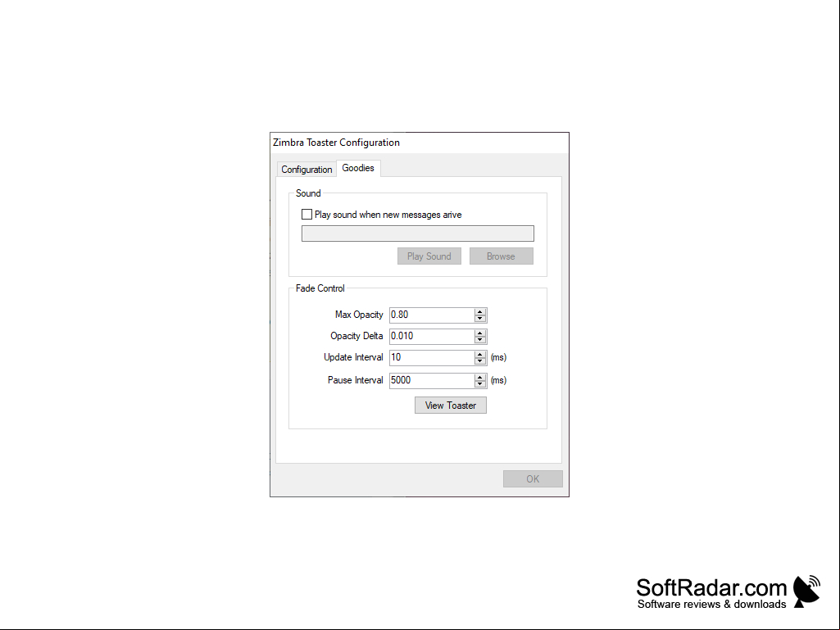840x630 pixels.
Task: Increase Update Interval with up arrow
Action: [480, 355]
